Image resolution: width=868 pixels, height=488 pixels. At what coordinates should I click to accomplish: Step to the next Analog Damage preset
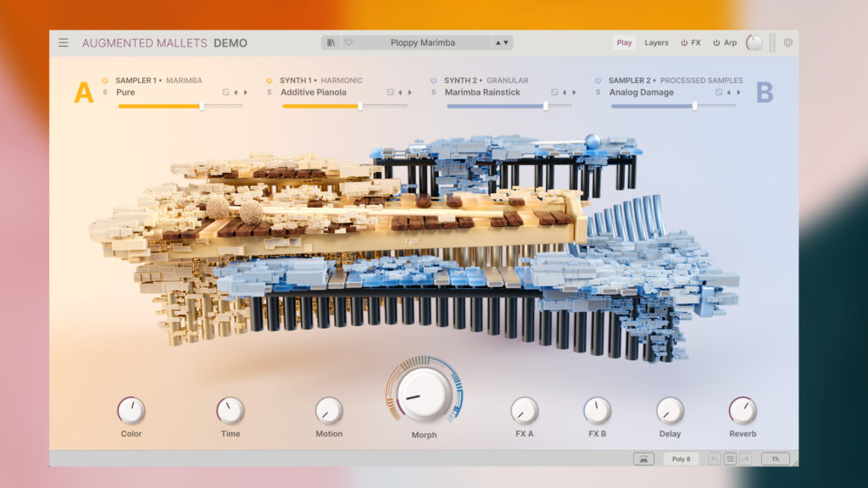737,92
